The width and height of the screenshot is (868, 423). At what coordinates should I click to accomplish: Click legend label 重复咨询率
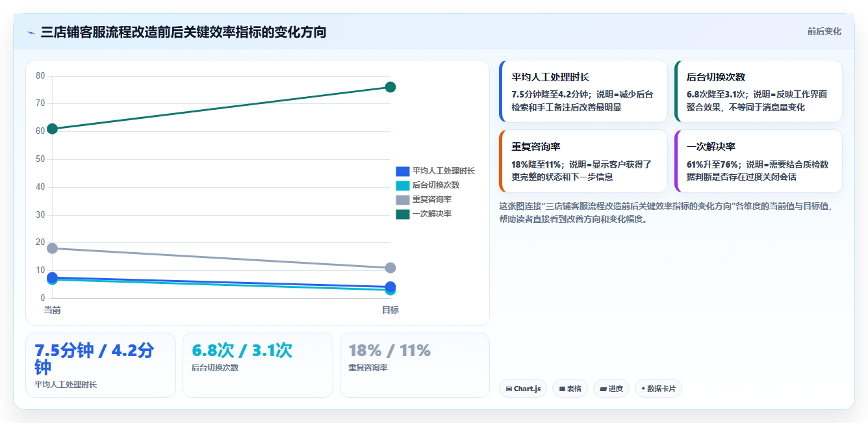(x=432, y=199)
